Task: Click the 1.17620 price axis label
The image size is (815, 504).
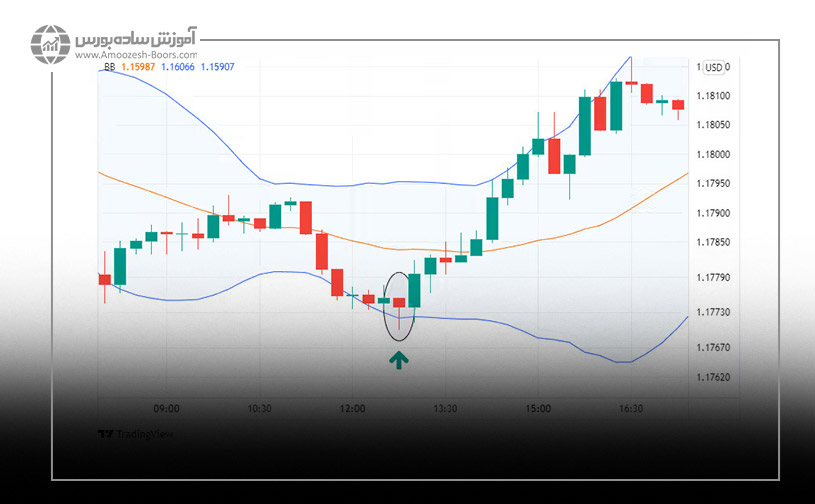Action: (713, 378)
